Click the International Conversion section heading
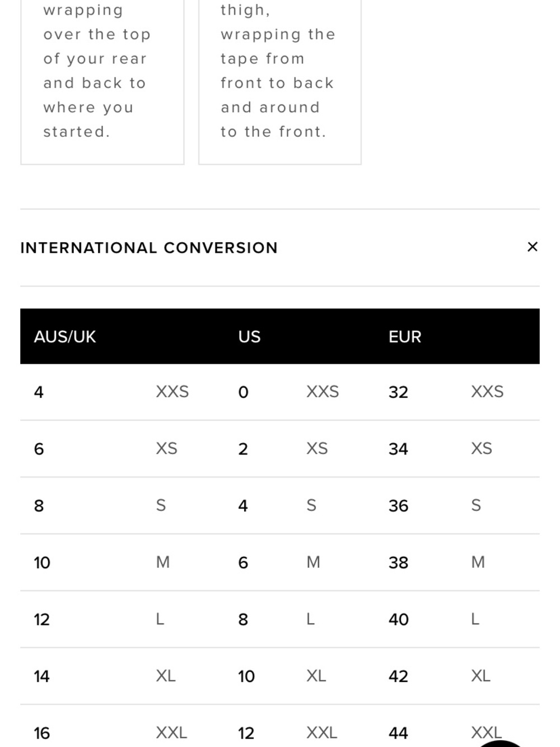This screenshot has width=560, height=747. pos(149,248)
